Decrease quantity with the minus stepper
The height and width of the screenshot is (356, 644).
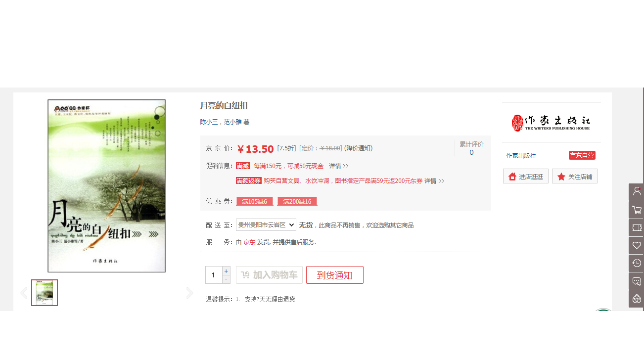(226, 279)
